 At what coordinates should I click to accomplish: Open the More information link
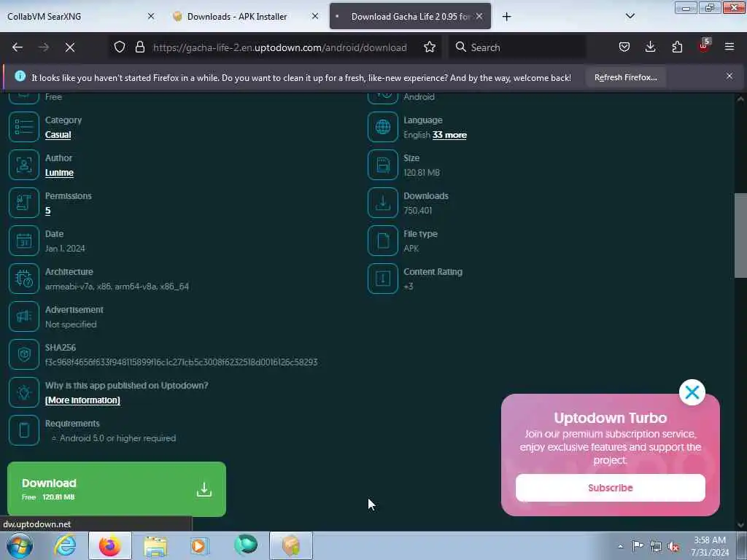coord(82,400)
